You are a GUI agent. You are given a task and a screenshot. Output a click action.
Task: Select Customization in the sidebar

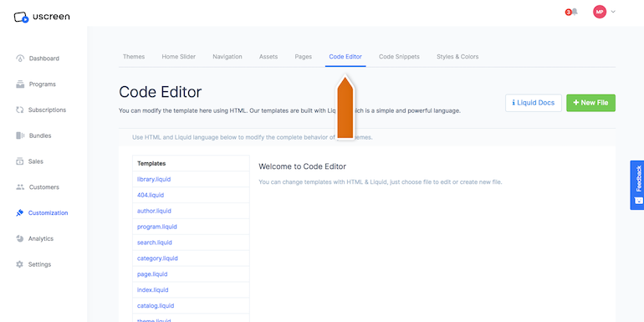pyautogui.click(x=48, y=212)
